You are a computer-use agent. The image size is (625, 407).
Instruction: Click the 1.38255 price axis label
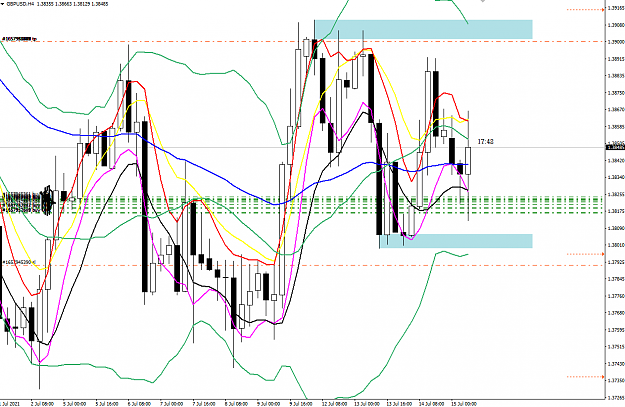point(615,194)
